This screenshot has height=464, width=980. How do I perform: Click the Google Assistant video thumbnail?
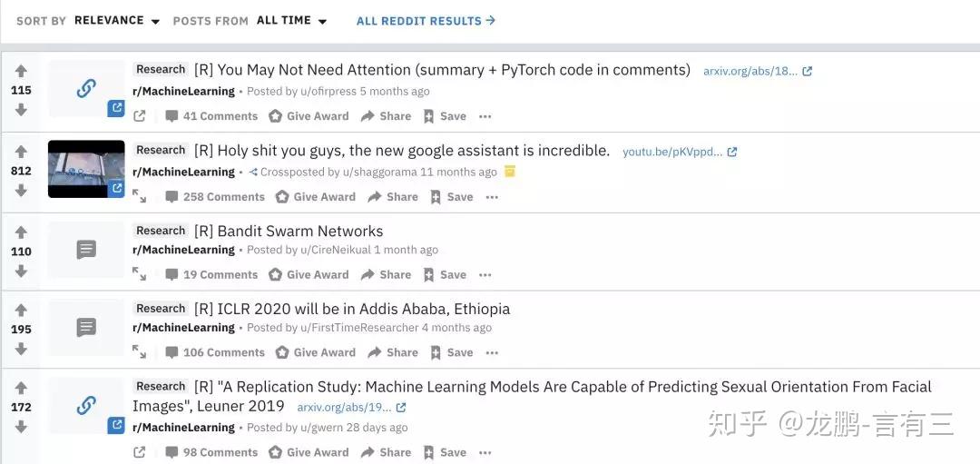[86, 169]
